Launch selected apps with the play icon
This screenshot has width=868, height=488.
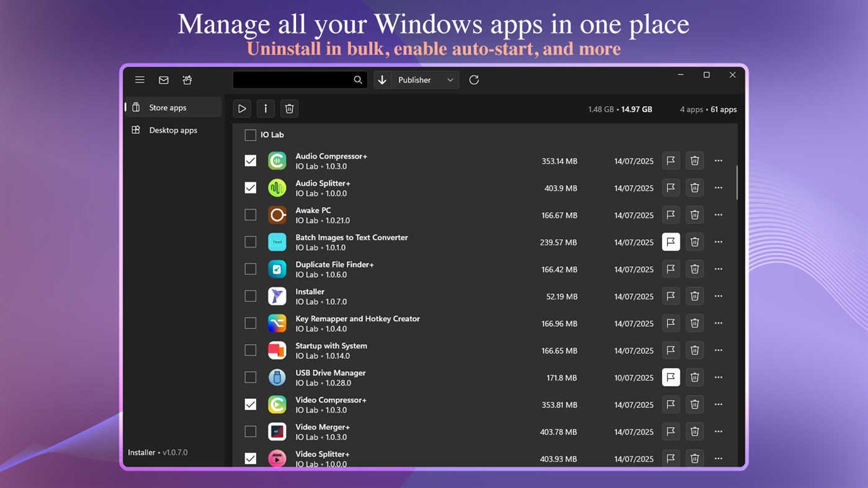(x=242, y=109)
